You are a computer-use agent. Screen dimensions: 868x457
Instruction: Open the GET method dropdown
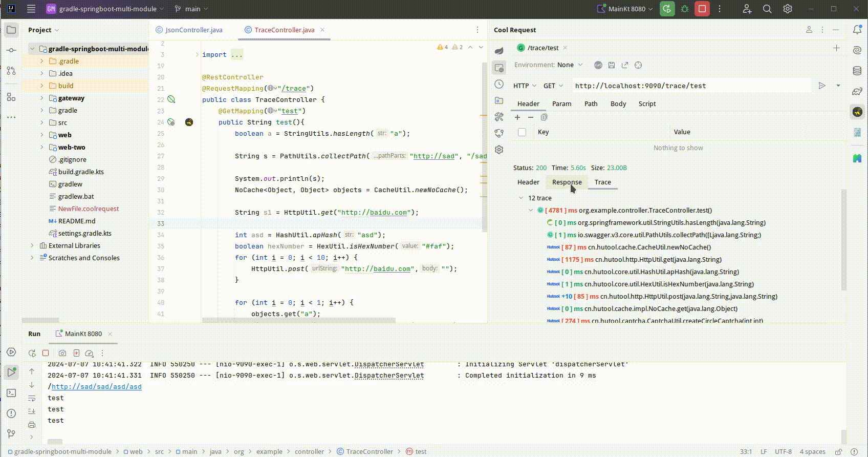(553, 86)
